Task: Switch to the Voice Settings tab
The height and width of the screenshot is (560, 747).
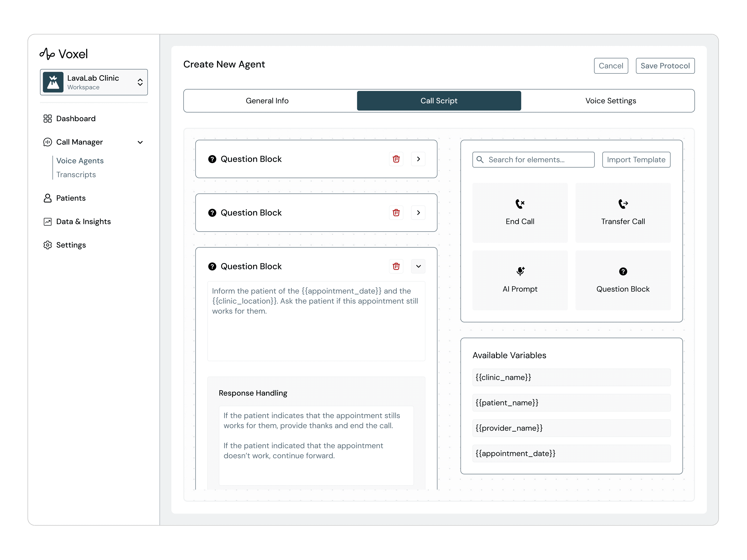Action: (611, 101)
